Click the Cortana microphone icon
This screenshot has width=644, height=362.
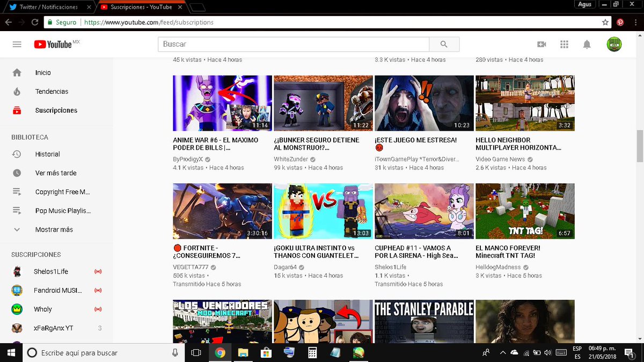[175, 352]
